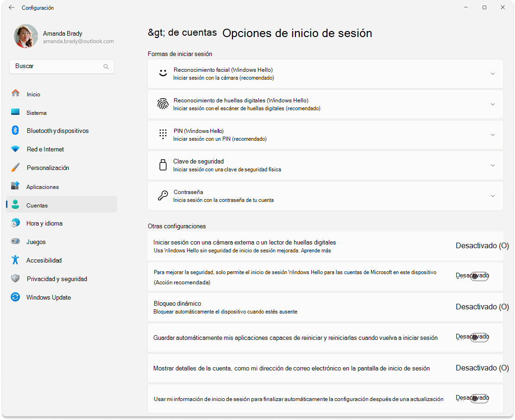Focus the Buscar search field
Image resolution: width=515 pixels, height=420 pixels.
(62, 66)
